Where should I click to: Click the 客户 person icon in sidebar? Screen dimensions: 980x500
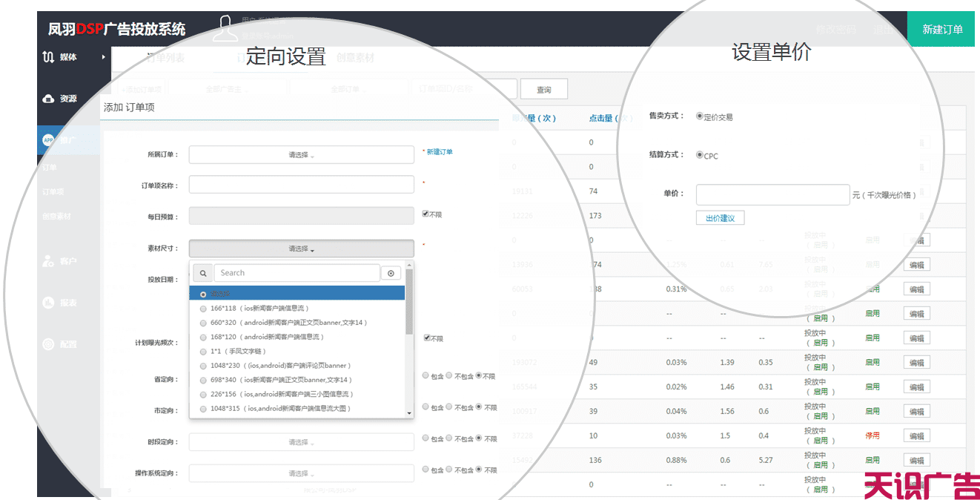(x=48, y=261)
